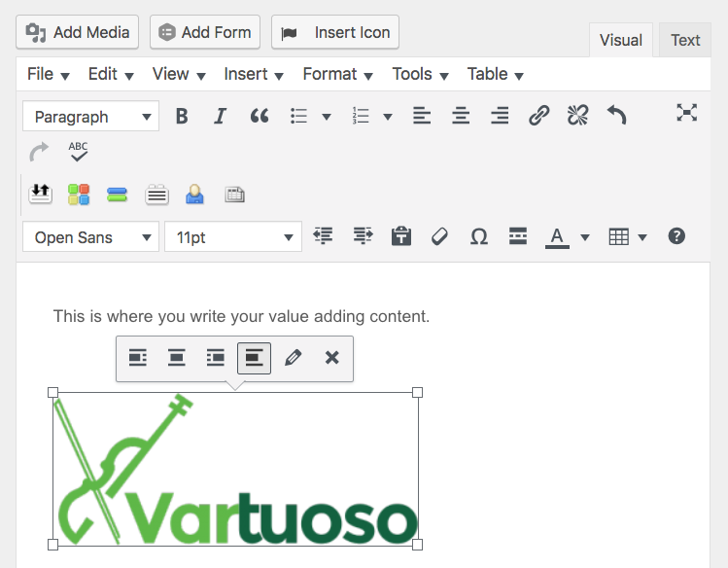Set image align right in popup
Screen dimensions: 728x568
[216, 358]
